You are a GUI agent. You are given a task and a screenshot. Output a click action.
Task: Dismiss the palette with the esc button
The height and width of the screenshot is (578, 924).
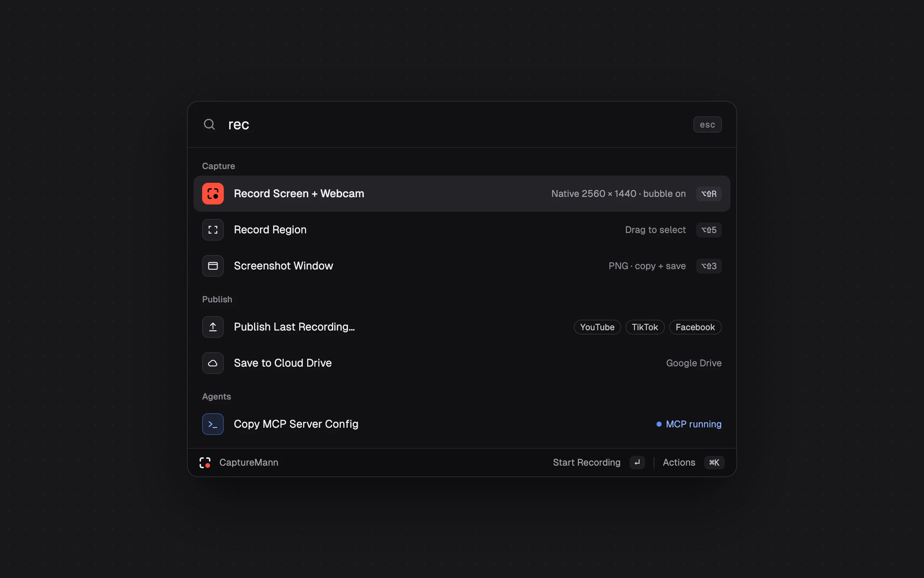tap(707, 125)
